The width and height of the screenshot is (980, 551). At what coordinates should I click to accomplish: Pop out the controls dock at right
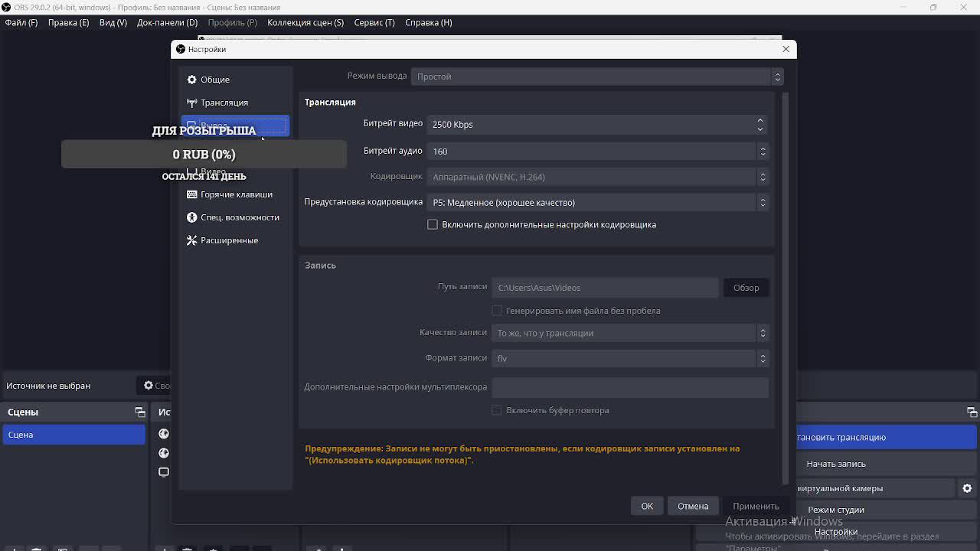click(972, 412)
